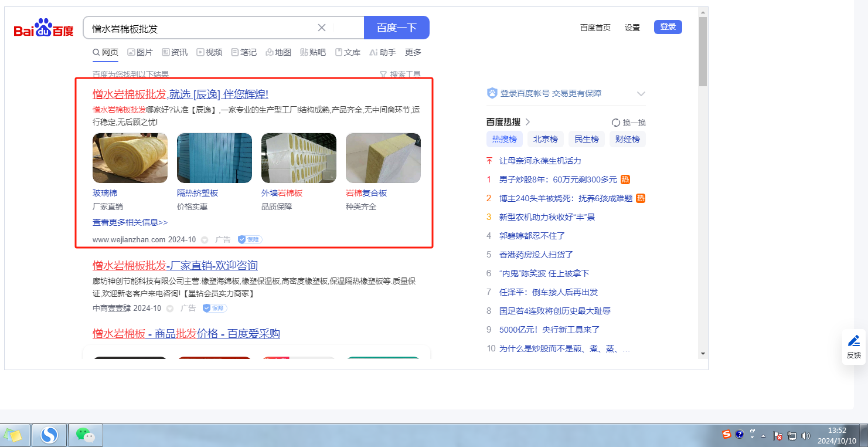Switch to the 地图 search tab
This screenshot has height=447, width=868.
(x=278, y=52)
